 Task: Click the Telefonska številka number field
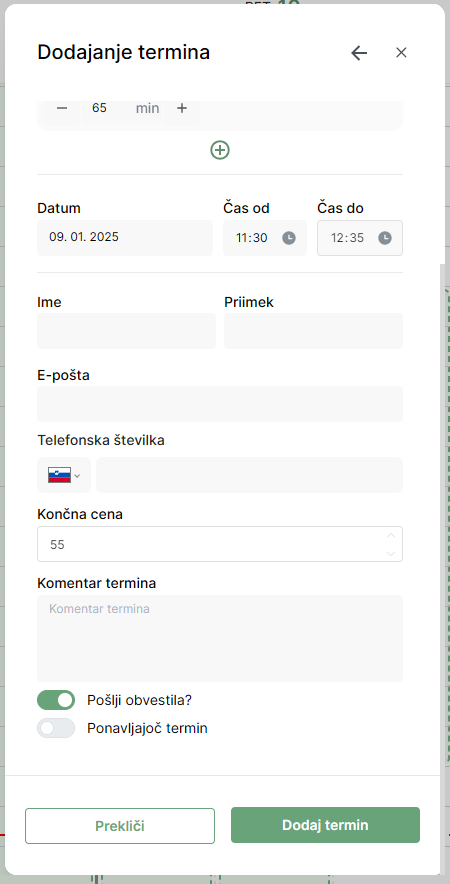coord(249,475)
